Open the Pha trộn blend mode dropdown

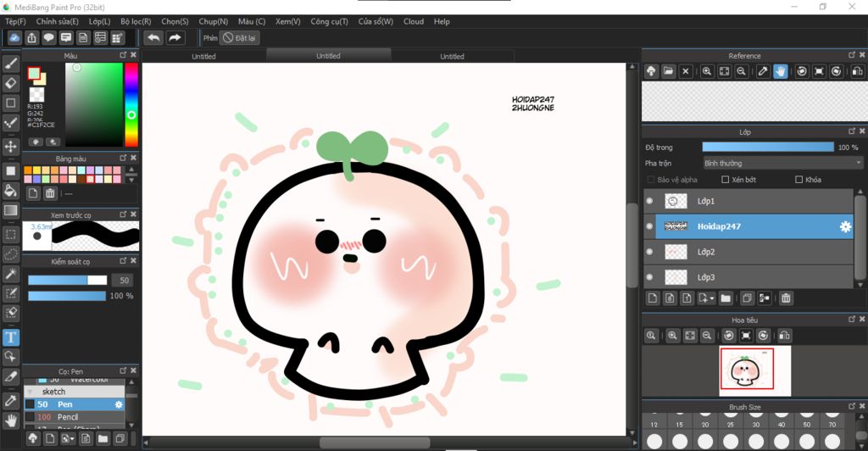click(782, 163)
